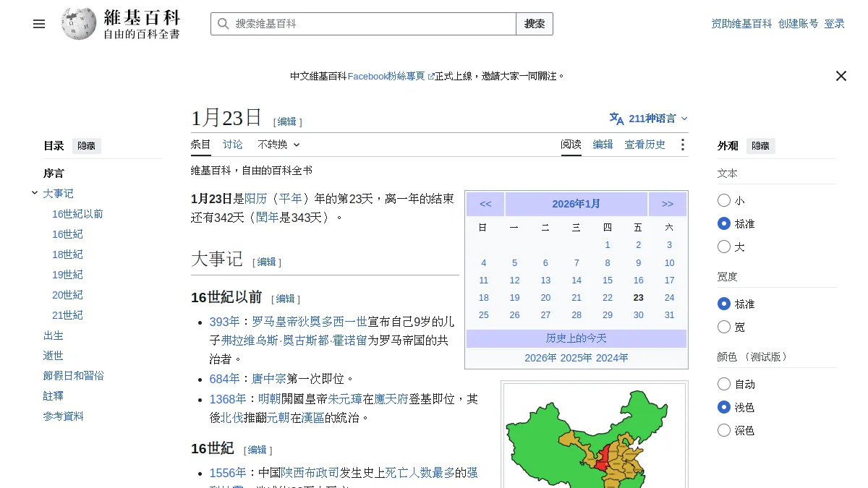Select date 15 in the calendar
Screen dimensions: 868x488
click(608, 281)
